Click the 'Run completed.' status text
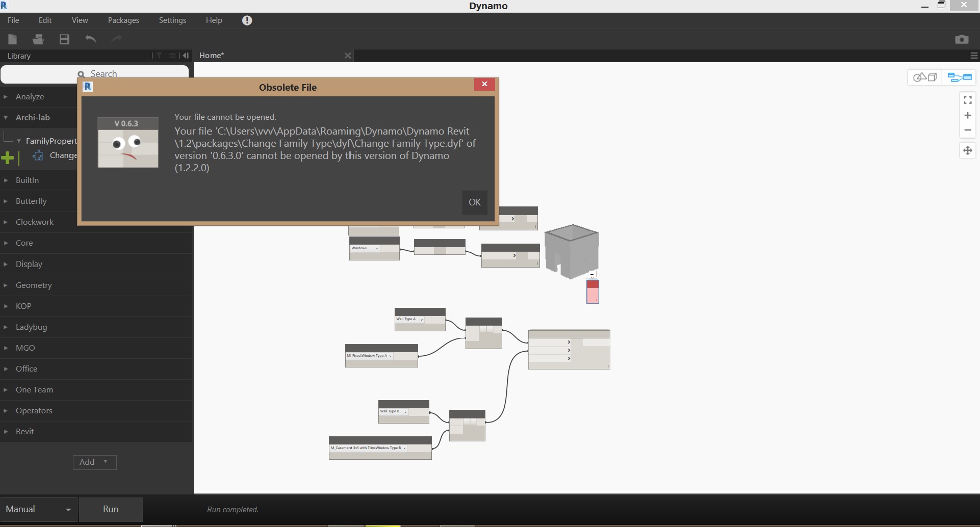 [x=233, y=510]
